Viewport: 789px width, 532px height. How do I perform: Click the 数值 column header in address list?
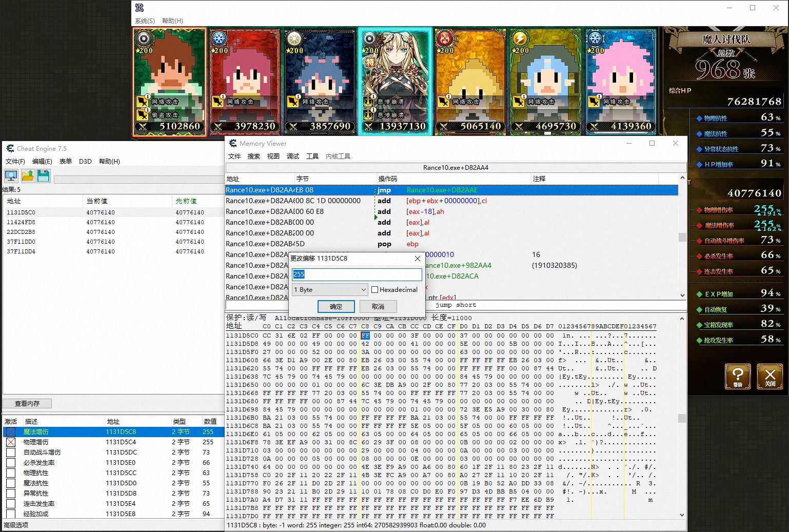click(210, 421)
